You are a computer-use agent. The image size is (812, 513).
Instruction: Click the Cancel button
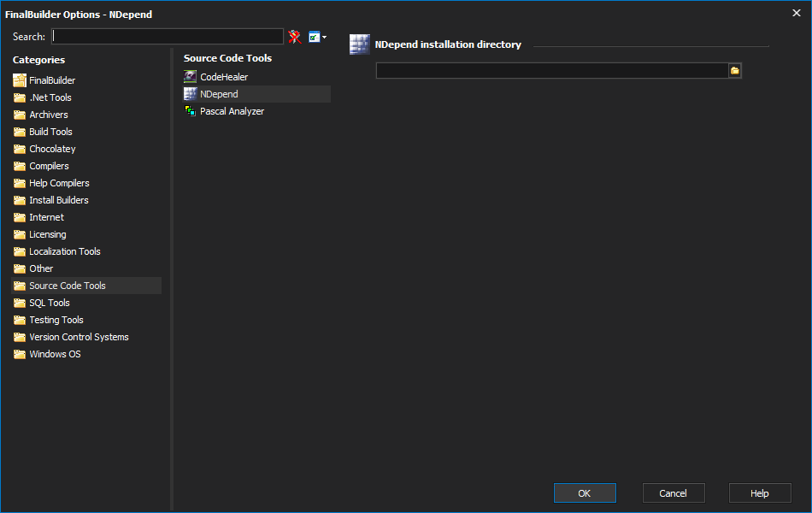(x=674, y=493)
